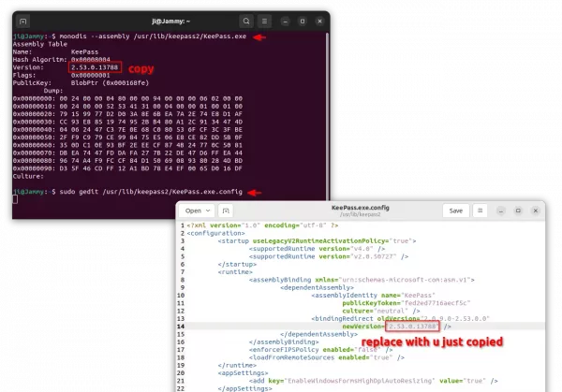Click the assemblyIdentity name KeePass line
This screenshot has width=562, height=392.
coord(373,296)
